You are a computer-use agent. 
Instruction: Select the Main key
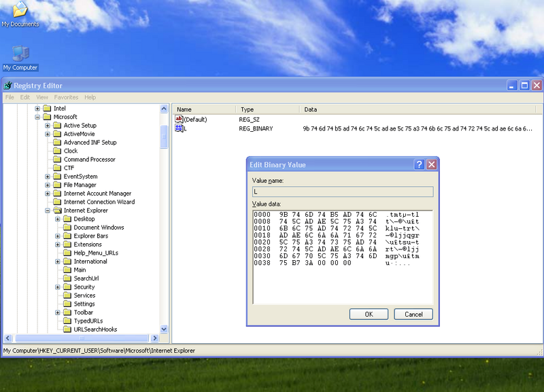coord(80,270)
